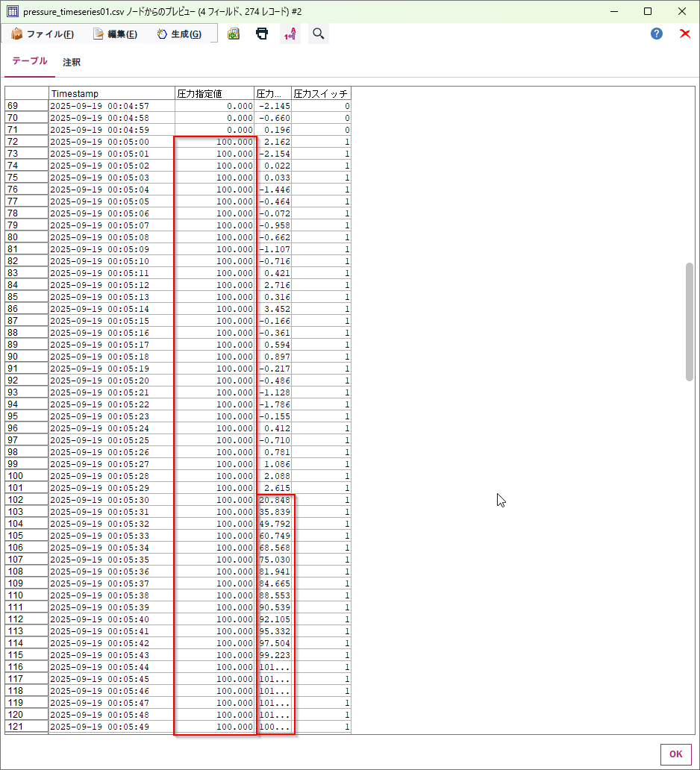Click the pressure value 75.030
Viewport: 700px width, 770px height.
[x=275, y=560]
